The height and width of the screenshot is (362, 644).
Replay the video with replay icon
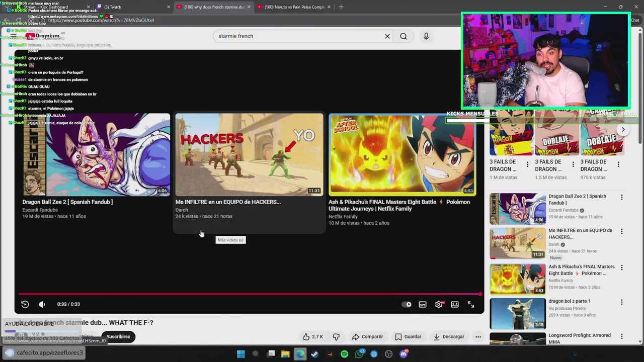point(25,304)
